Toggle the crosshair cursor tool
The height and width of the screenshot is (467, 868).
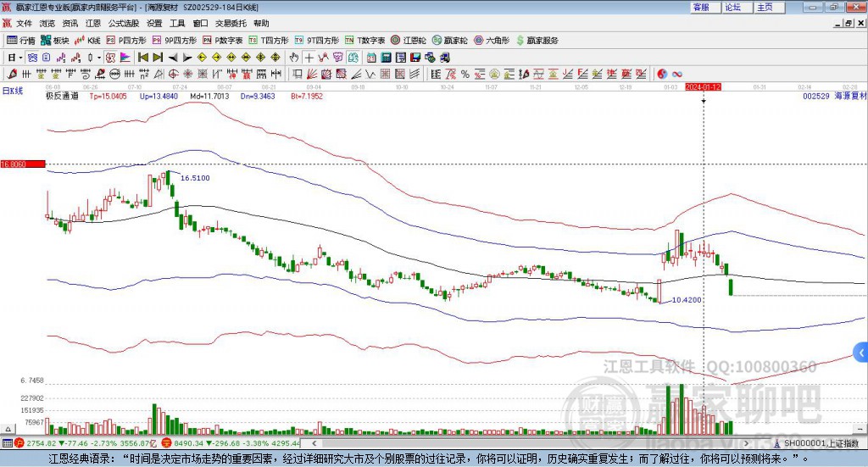point(309,58)
